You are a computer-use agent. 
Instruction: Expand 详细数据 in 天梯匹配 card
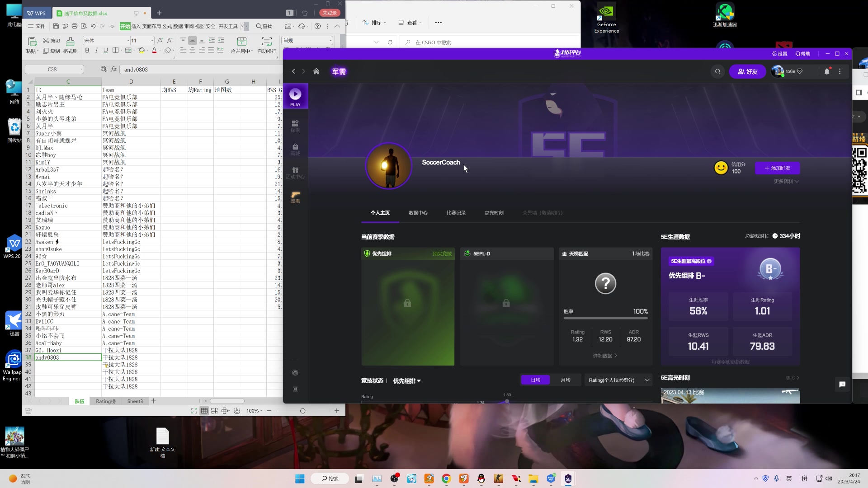[605, 356]
